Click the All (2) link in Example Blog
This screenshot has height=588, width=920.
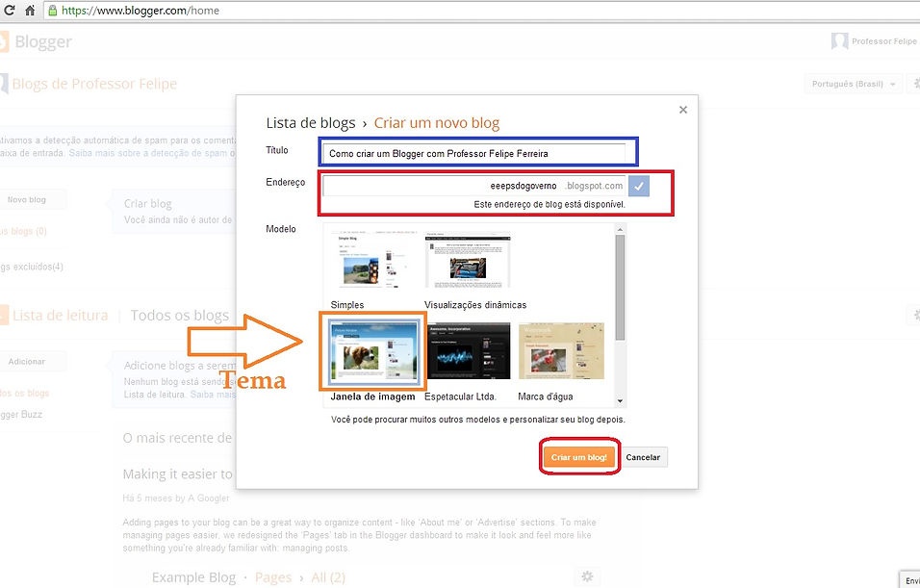(328, 577)
